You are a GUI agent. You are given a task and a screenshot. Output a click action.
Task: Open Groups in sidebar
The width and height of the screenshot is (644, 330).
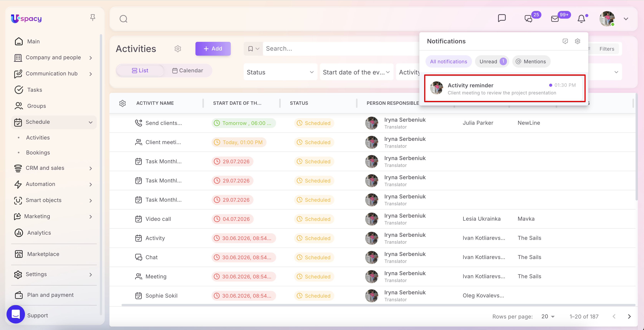54,106
